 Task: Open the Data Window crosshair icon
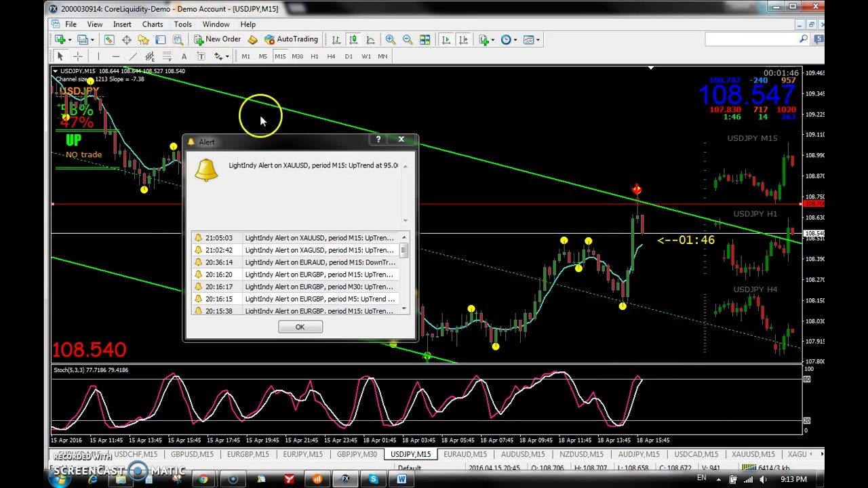[x=126, y=40]
